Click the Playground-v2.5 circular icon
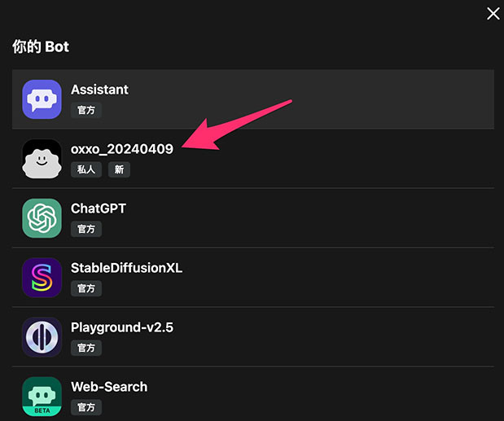This screenshot has height=421, width=504. click(42, 337)
